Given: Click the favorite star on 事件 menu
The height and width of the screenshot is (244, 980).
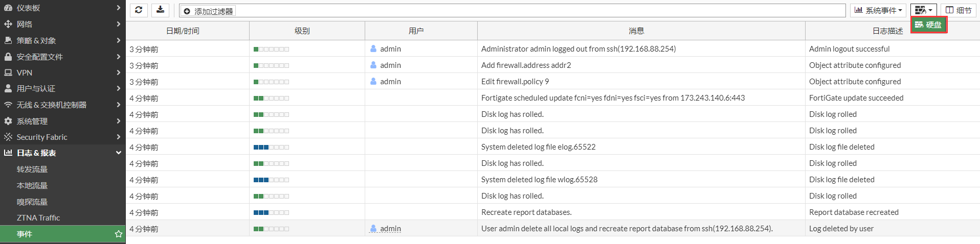Looking at the screenshot, I should [x=119, y=234].
